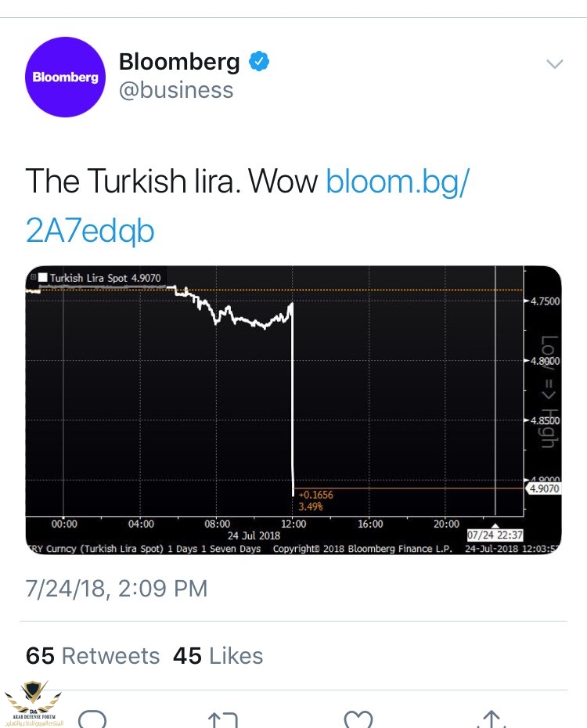Open the Bloomberg display name
Screen dimensions: 587x728
point(179,61)
